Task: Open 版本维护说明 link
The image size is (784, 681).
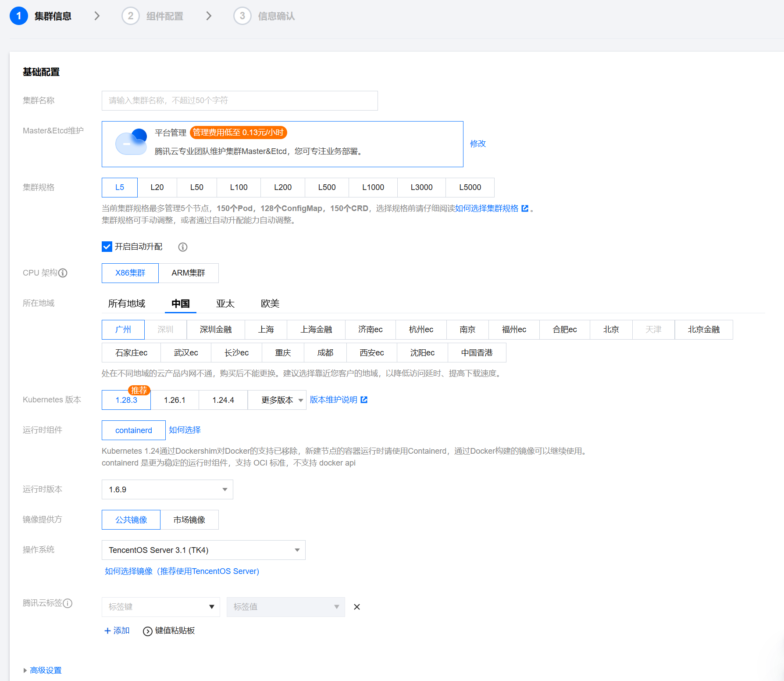Action: 334,400
